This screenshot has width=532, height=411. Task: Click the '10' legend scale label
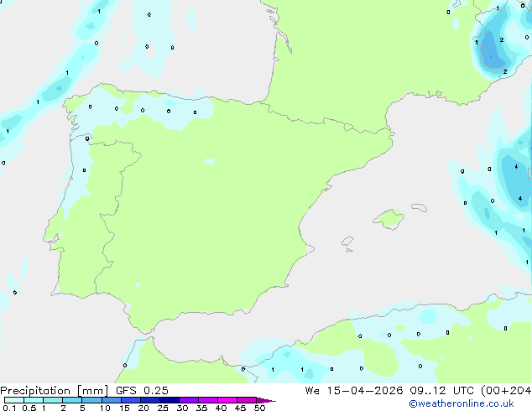[x=105, y=408]
